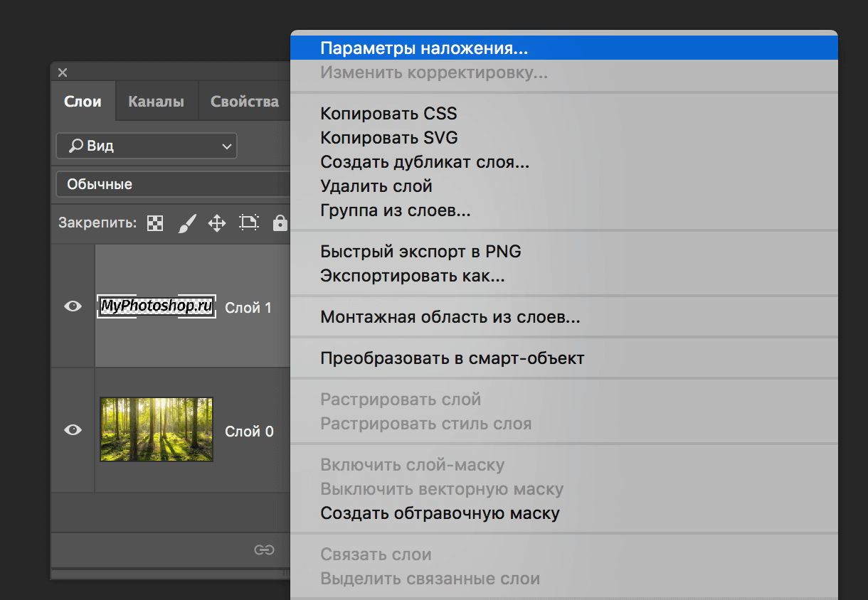Click the prevent artboard auto-nesting lock icon
Image resolution: width=868 pixels, height=600 pixels.
coord(248,223)
